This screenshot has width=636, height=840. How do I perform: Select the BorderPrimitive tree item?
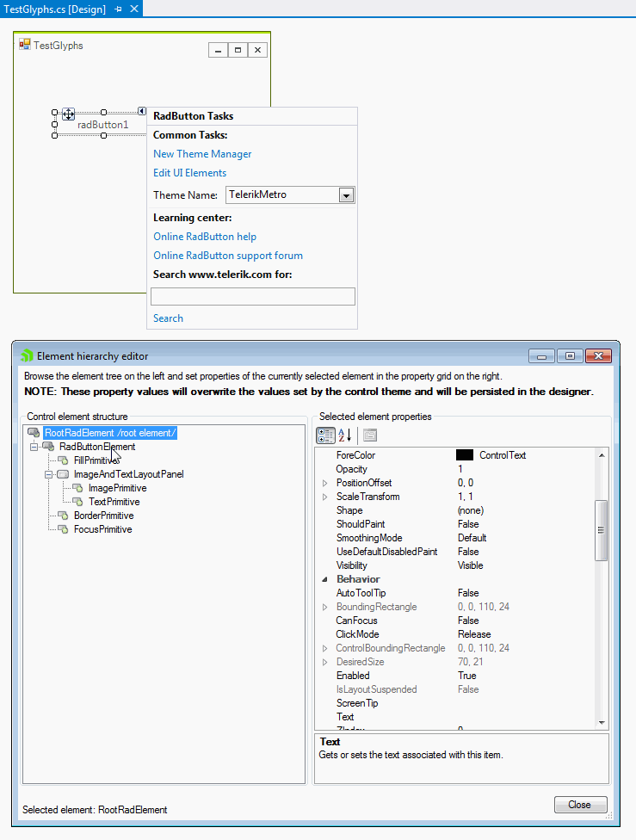[x=103, y=516]
